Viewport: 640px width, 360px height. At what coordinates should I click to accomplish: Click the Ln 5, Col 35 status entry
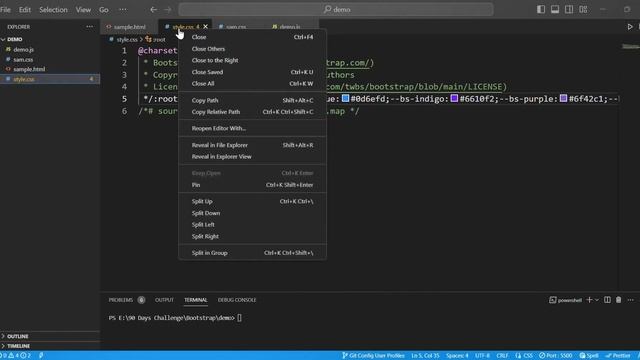click(425, 356)
